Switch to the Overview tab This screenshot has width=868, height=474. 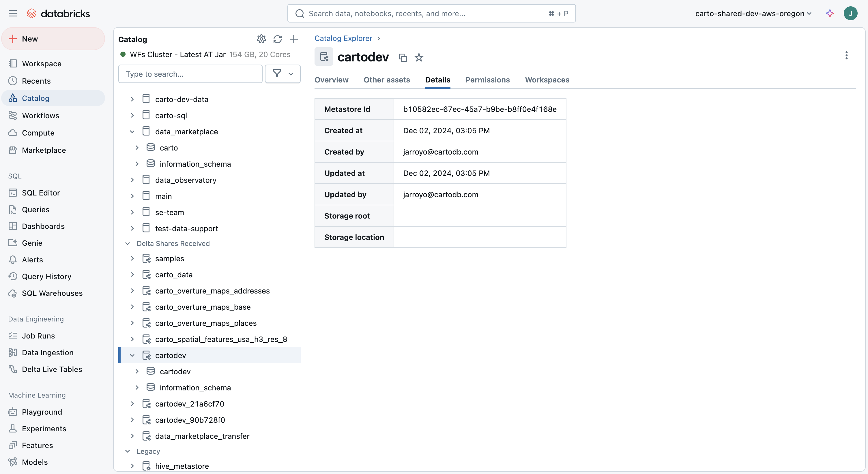coord(331,80)
